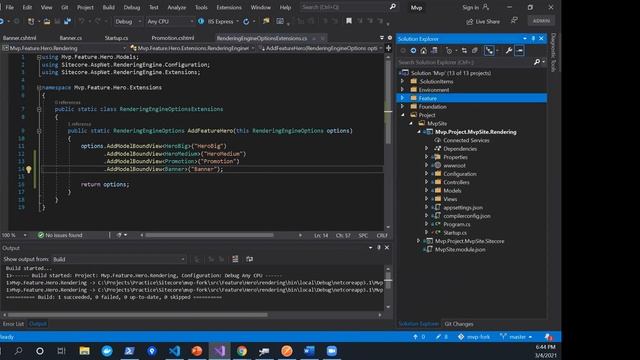The image size is (640, 360).
Task: Select Connected Services item
Action: coord(466,140)
